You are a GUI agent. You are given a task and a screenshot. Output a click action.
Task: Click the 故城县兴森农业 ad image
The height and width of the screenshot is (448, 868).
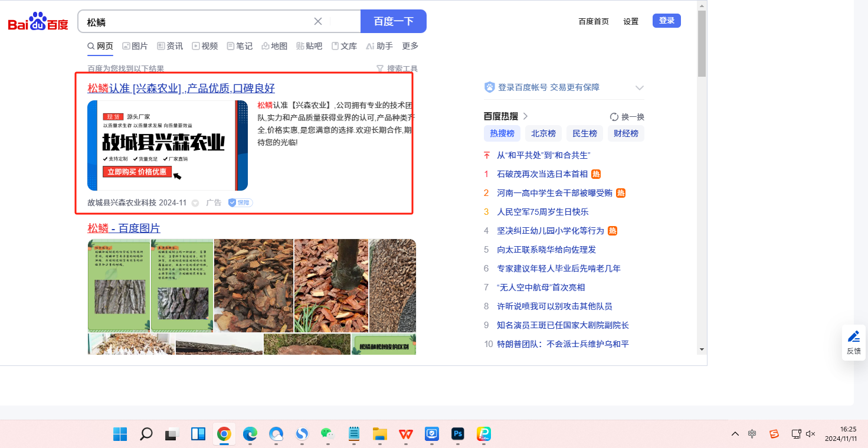pyautogui.click(x=168, y=145)
